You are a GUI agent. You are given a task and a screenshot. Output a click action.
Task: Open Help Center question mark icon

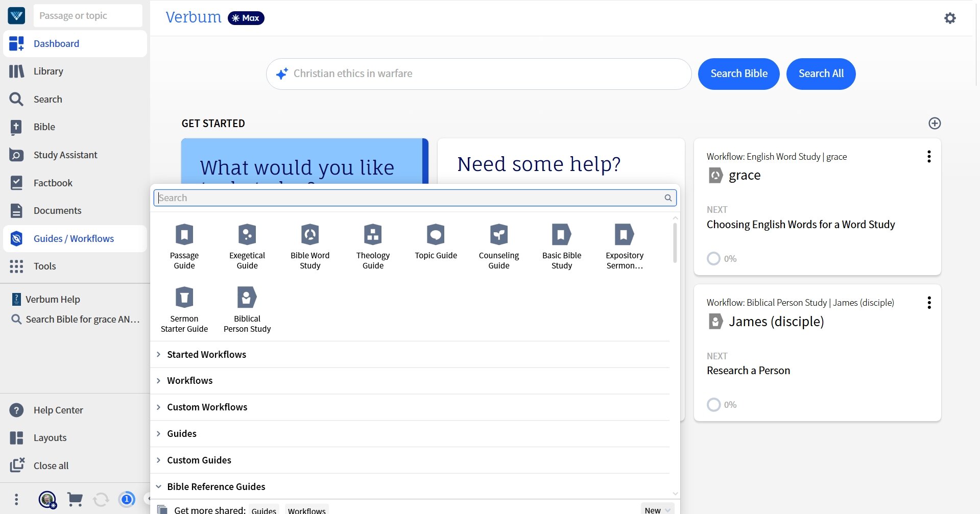point(16,410)
